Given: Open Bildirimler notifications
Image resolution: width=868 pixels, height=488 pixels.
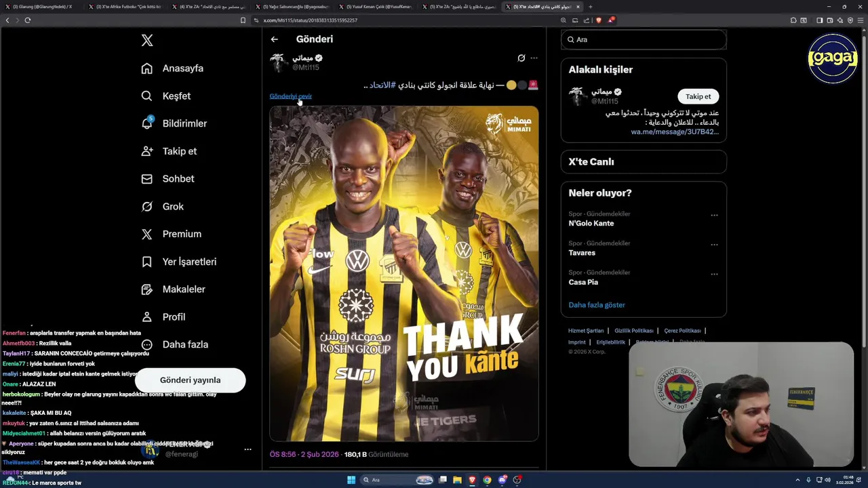Looking at the screenshot, I should (174, 123).
